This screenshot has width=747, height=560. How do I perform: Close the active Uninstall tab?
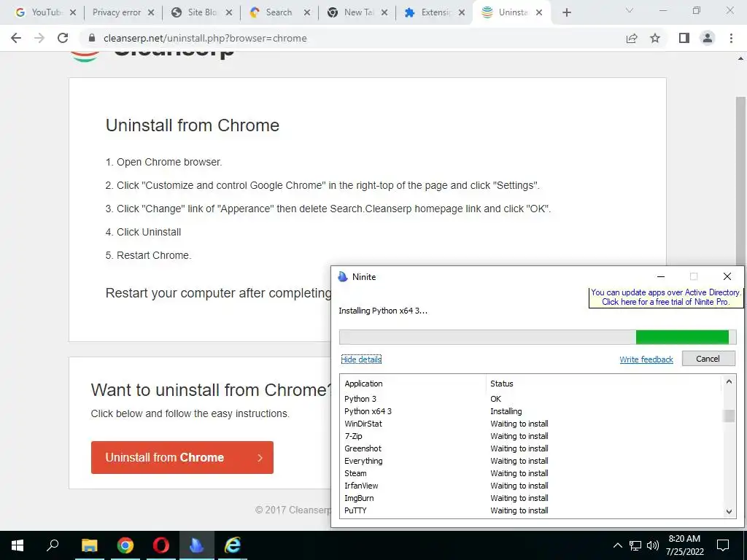539,12
